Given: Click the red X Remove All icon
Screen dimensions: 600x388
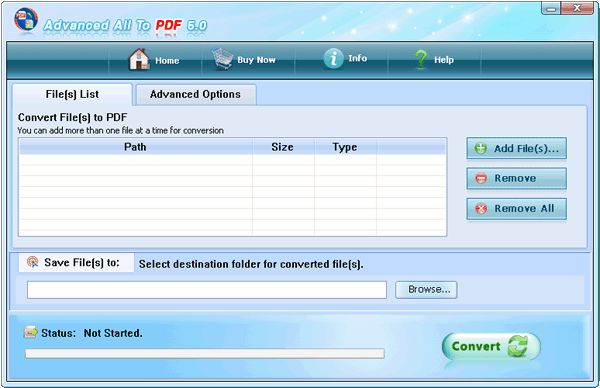Looking at the screenshot, I should tap(481, 209).
